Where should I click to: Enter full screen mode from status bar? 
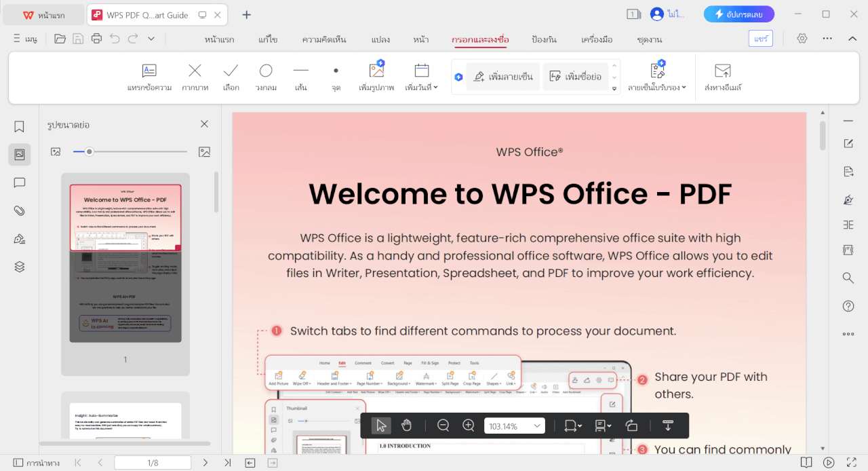click(x=851, y=463)
